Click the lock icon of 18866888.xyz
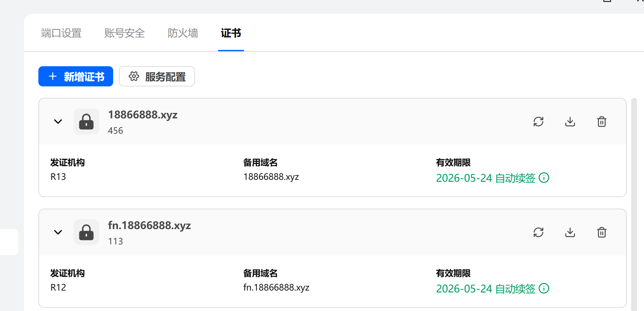Viewport: 644px width, 311px height. 86,122
